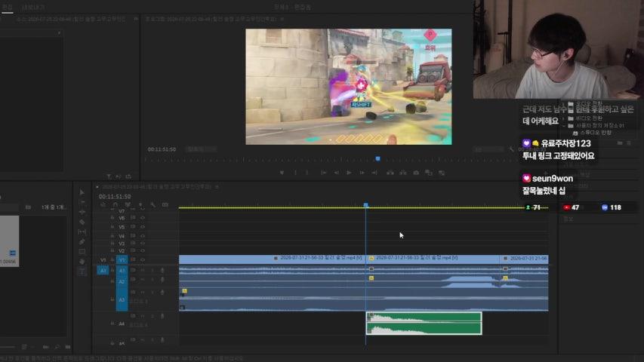This screenshot has width=644, height=362.
Task: Toggle sync lock on V1 track
Action: (x=133, y=259)
